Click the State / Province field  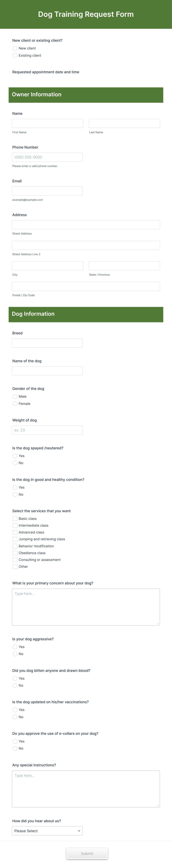[124, 266]
